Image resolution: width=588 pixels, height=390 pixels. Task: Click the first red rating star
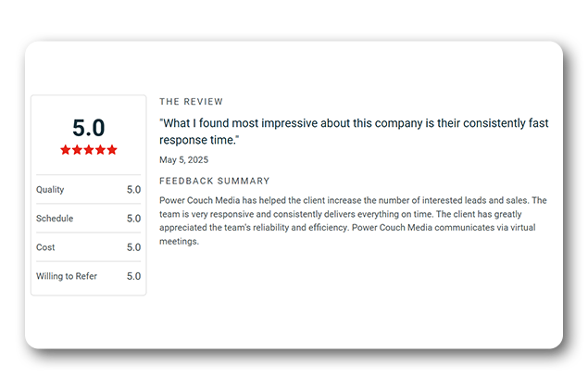pos(66,150)
